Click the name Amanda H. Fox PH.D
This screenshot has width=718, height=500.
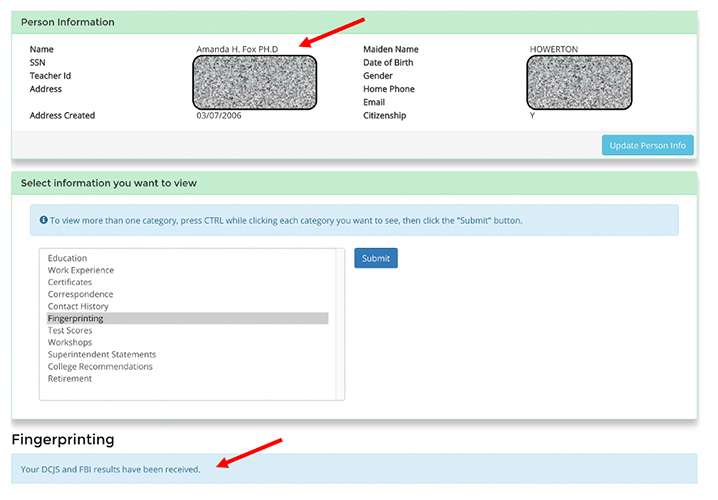coord(237,49)
